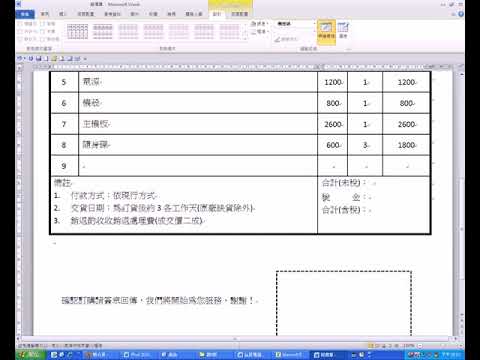Click the zoom percentage in status bar

[409, 346]
